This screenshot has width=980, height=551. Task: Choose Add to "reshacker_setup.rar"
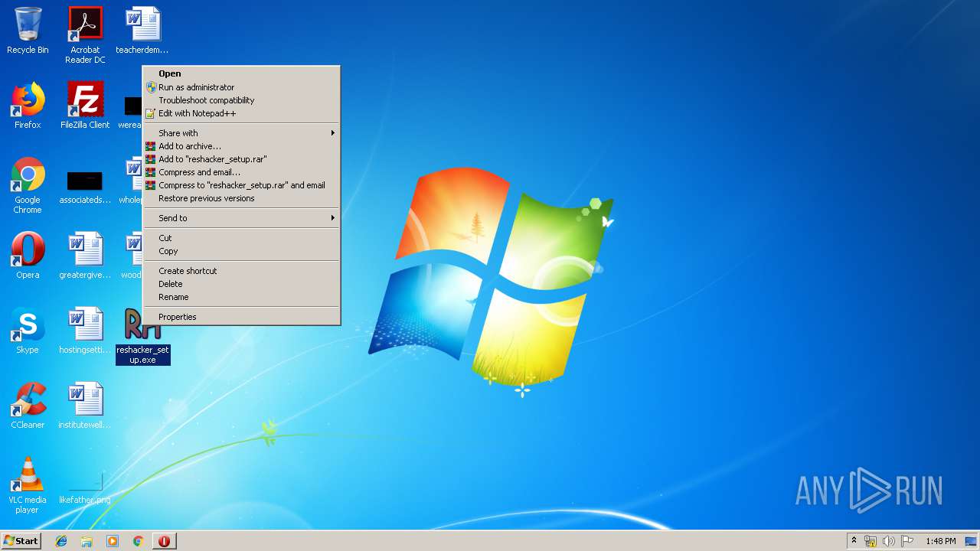click(x=241, y=159)
